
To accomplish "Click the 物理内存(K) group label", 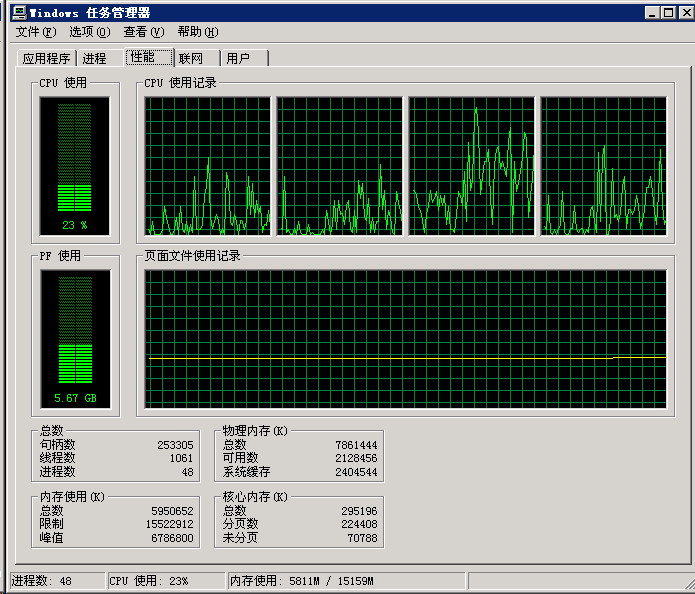I will tap(255, 430).
